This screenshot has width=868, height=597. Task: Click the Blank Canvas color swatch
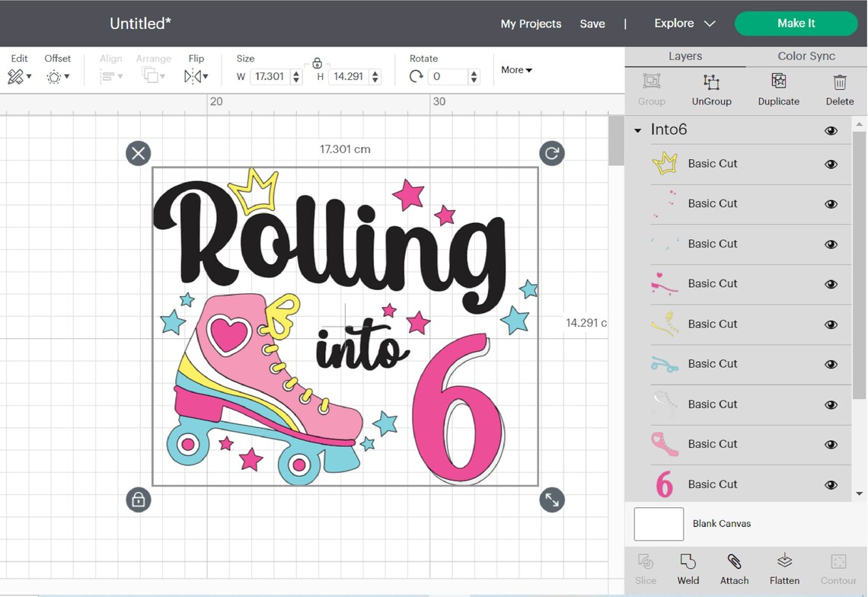point(658,524)
